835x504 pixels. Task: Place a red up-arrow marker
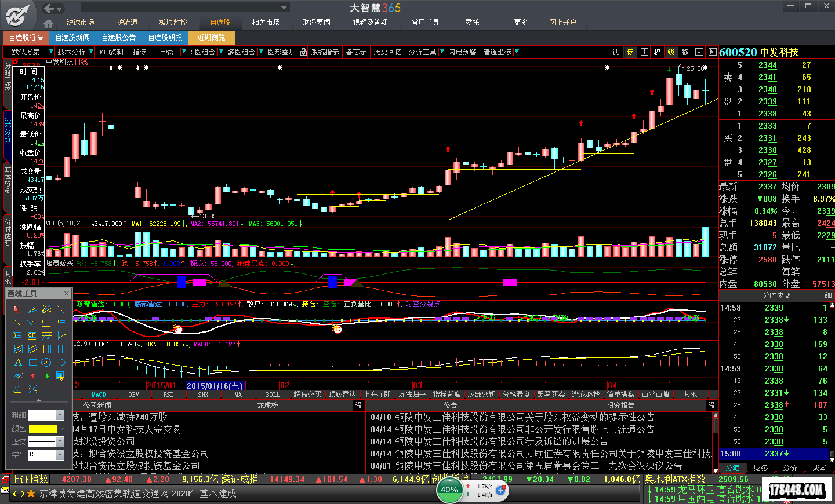click(x=32, y=376)
